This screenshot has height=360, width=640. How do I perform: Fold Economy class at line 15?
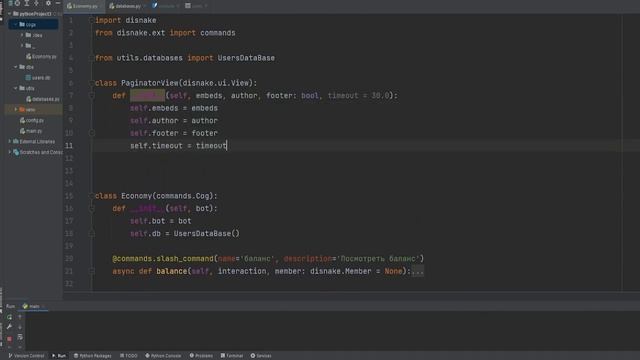pyautogui.click(x=92, y=196)
